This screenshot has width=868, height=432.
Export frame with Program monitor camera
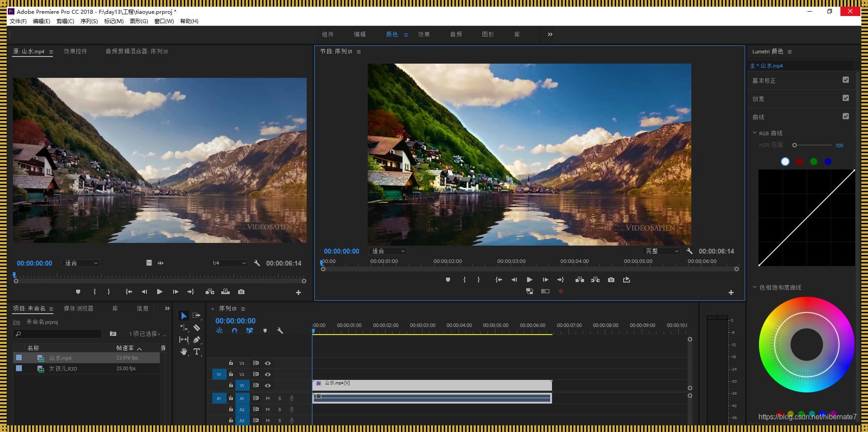tap(611, 280)
